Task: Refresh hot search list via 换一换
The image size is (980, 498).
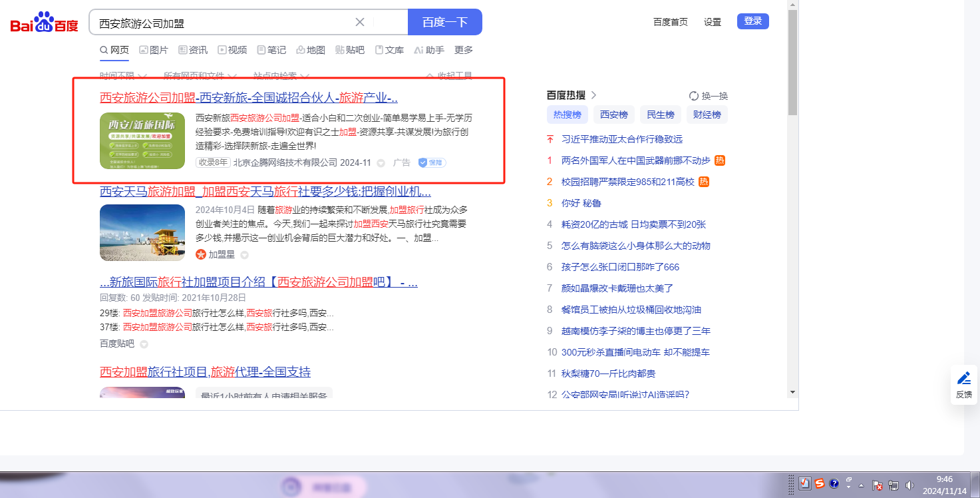Action: (x=709, y=96)
